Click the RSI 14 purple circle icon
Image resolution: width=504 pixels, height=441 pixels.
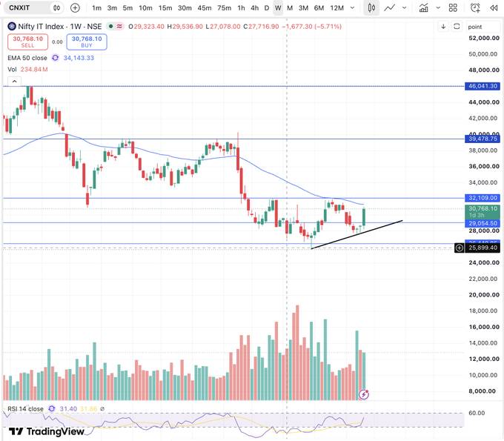click(x=51, y=408)
